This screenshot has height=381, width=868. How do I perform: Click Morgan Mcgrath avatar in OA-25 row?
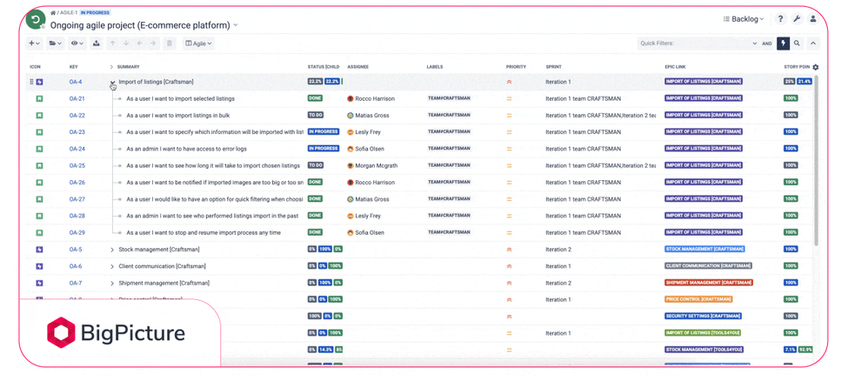[x=351, y=165]
